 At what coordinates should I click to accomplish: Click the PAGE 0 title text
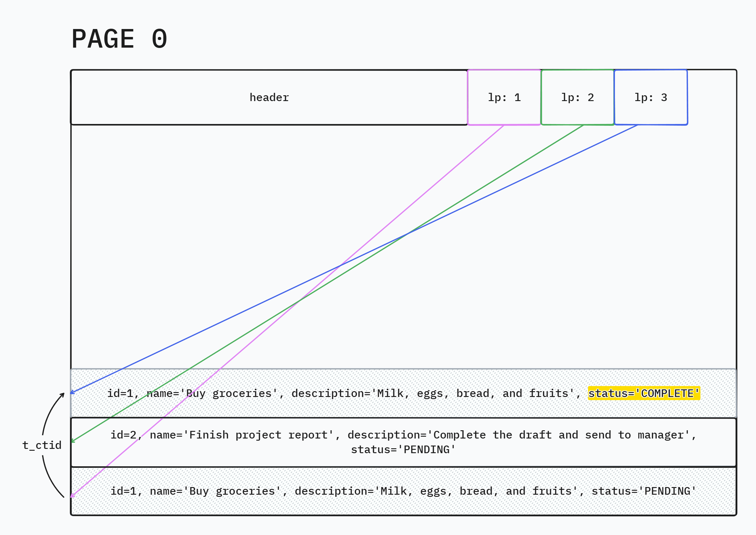[119, 39]
